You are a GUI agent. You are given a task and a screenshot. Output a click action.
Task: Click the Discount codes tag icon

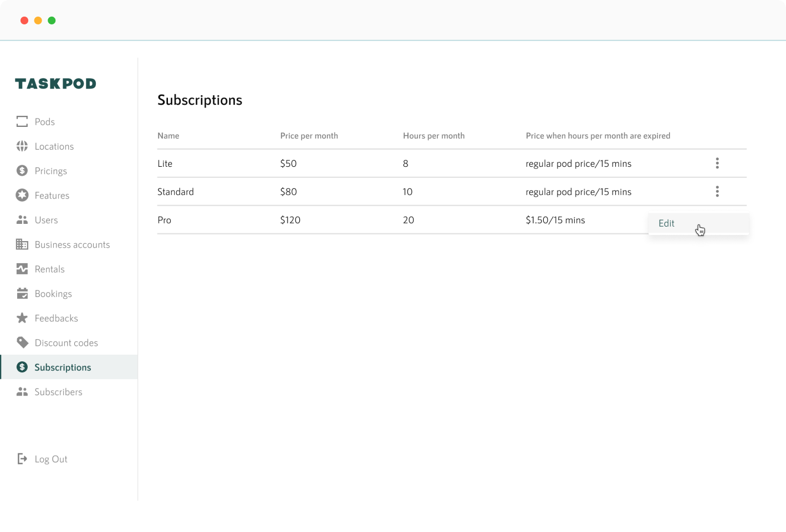22,342
